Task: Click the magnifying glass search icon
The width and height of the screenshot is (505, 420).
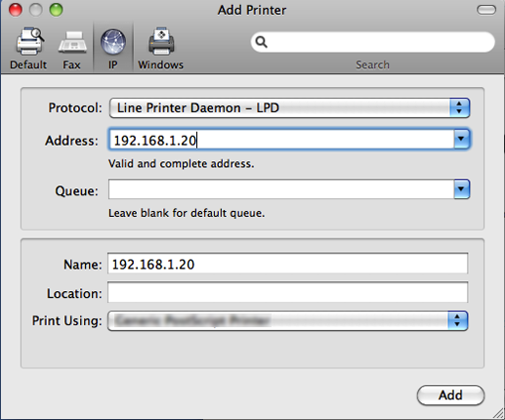Action: click(261, 42)
